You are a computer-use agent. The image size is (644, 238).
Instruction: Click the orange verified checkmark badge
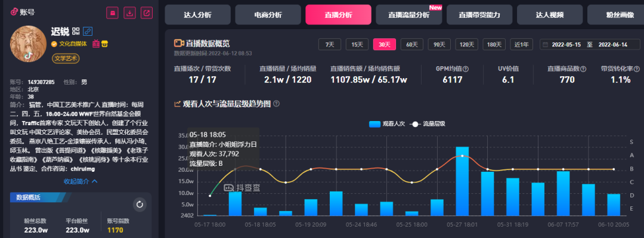[54, 44]
